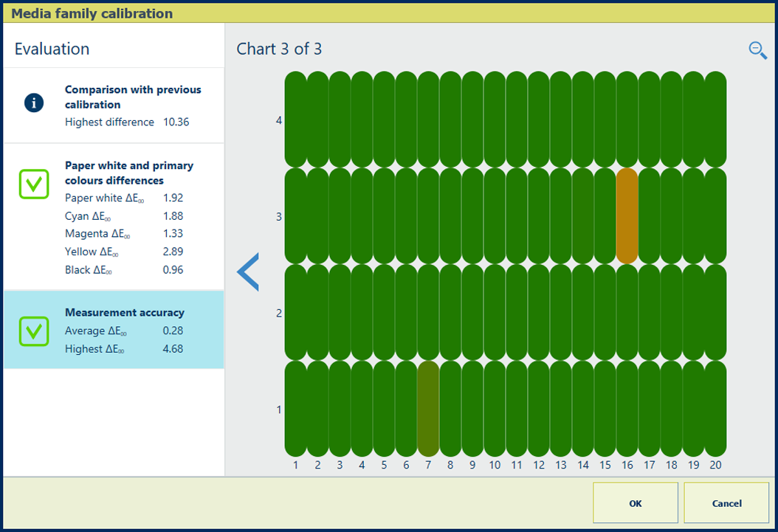Click the zoom out magnifier icon
The width and height of the screenshot is (778, 532).
(x=757, y=50)
